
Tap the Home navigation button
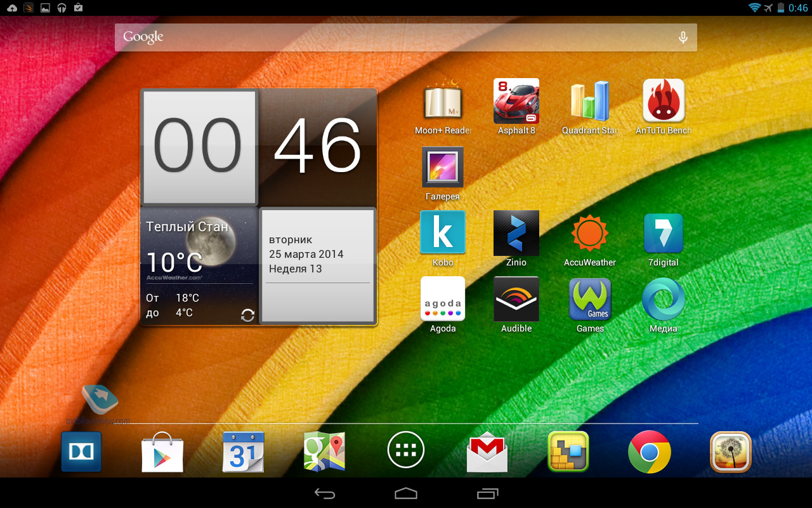pos(406,493)
